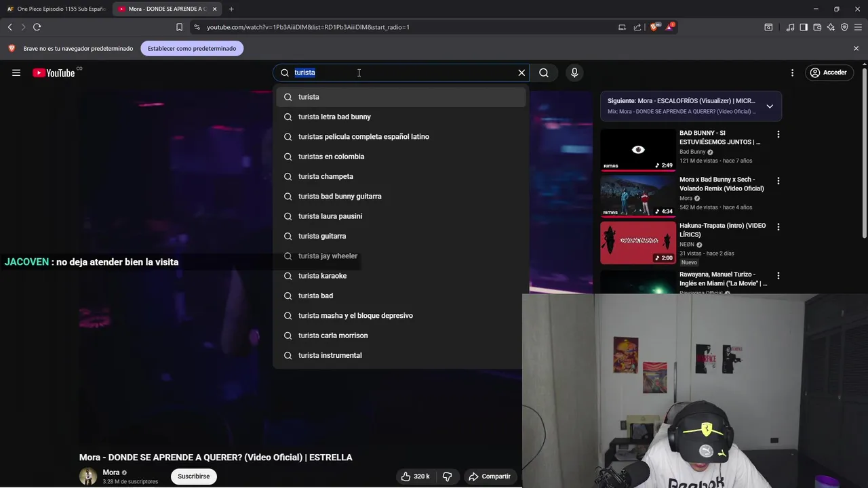Open Mora channel avatar

[x=88, y=476]
